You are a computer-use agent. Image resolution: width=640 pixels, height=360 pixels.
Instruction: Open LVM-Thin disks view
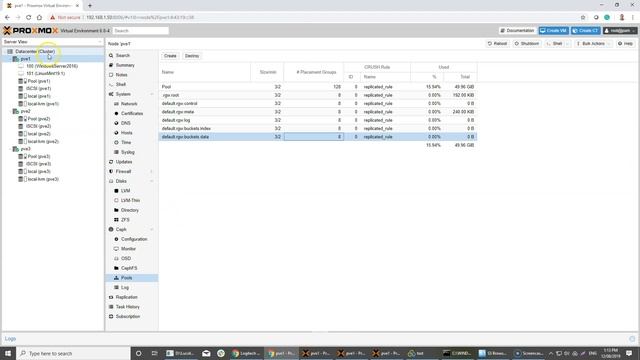tap(130, 200)
